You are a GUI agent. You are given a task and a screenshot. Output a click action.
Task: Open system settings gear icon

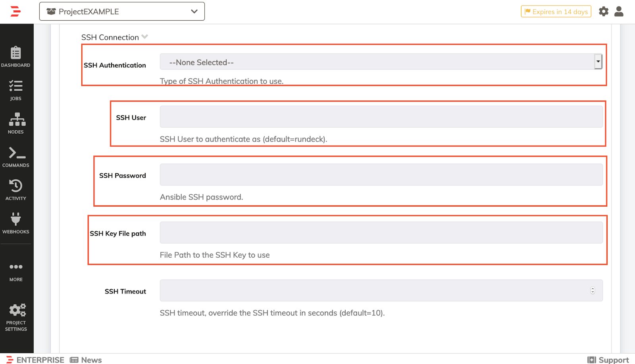point(604,11)
